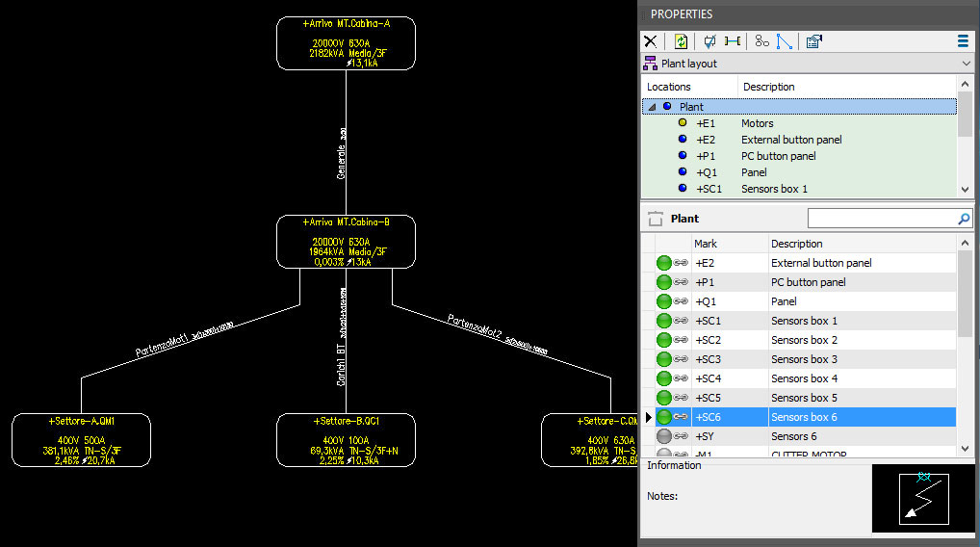Select +P1 PC button panel tree item
Viewport: 980px width, 547px height.
(x=799, y=156)
